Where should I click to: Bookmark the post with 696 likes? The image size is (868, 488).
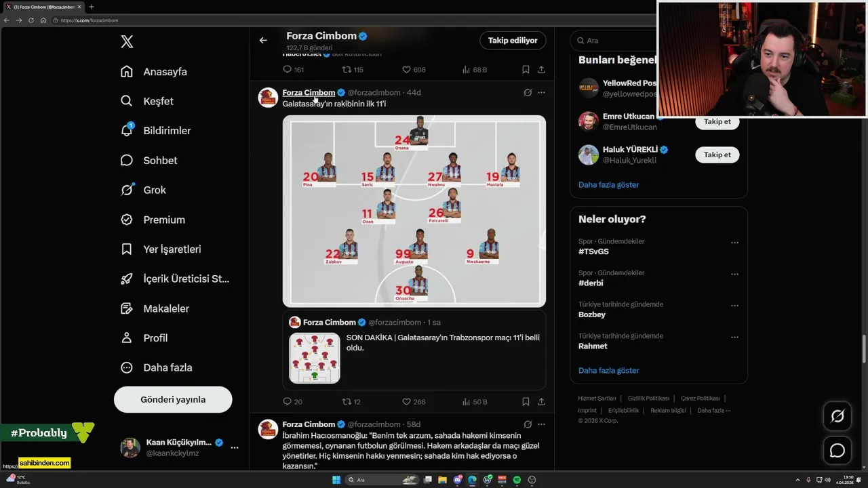coord(526,69)
